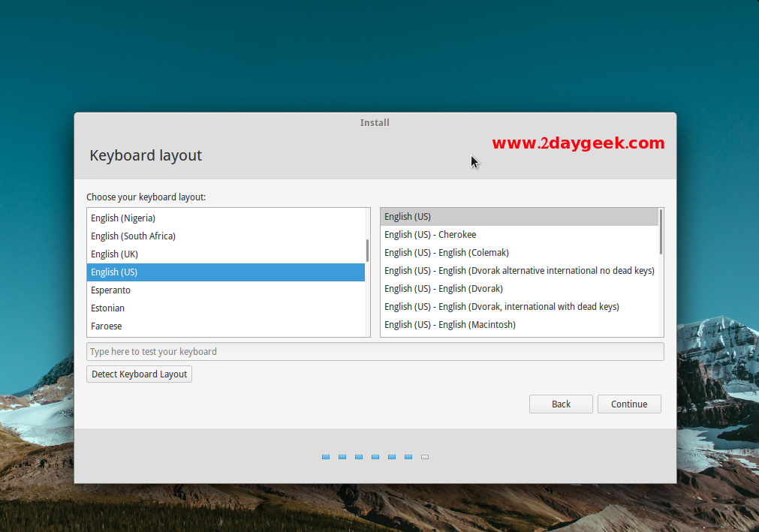Select the English (Colemak) variant
The width and height of the screenshot is (759, 532).
pyautogui.click(x=446, y=252)
